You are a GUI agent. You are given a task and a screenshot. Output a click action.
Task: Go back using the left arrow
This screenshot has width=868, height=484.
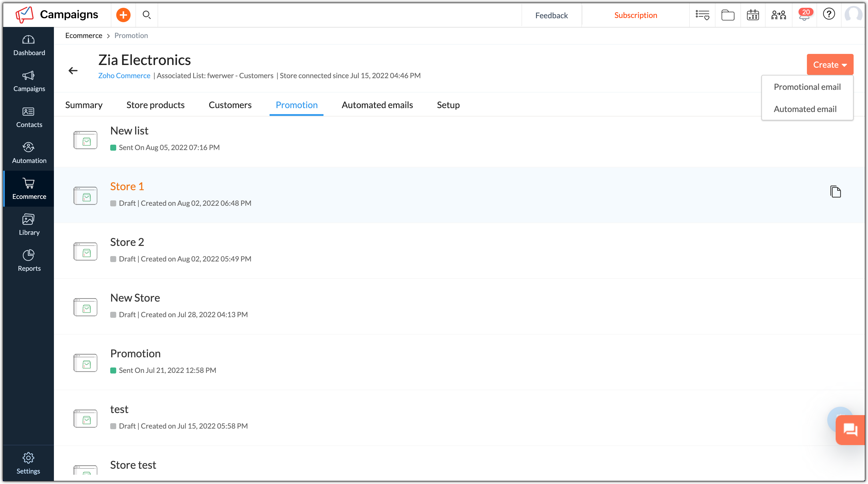click(x=73, y=70)
